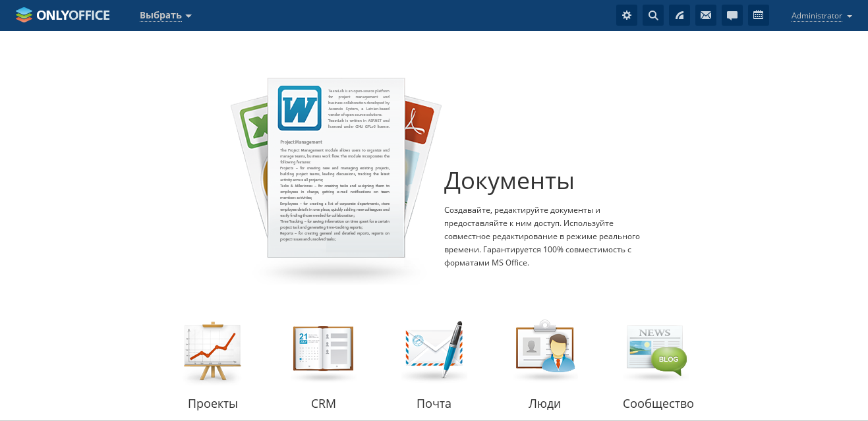This screenshot has height=421, width=868.
Task: Open the Talk chat bubble icon
Action: click(732, 15)
